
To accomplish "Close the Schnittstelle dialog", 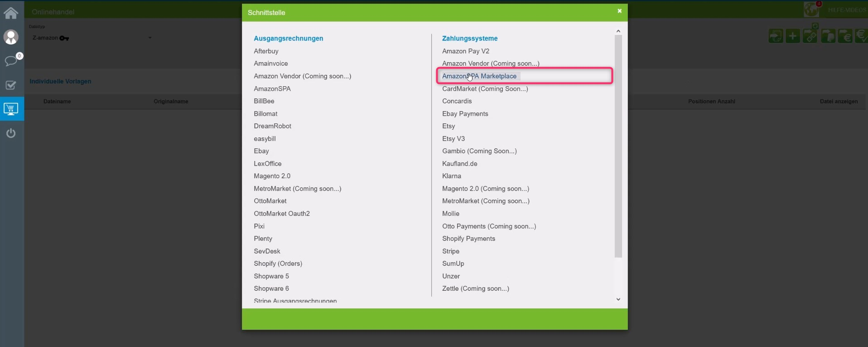I will click(x=619, y=11).
